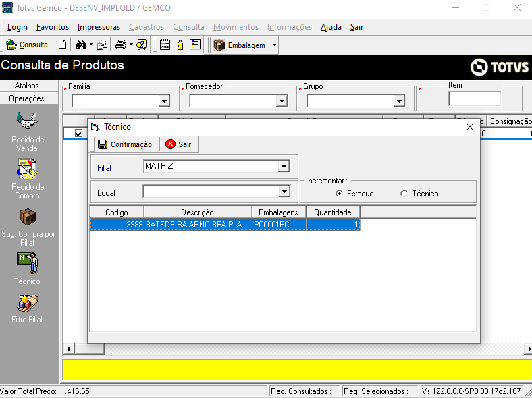Open the Ajuda menu
This screenshot has height=398, width=532.
pos(331,27)
